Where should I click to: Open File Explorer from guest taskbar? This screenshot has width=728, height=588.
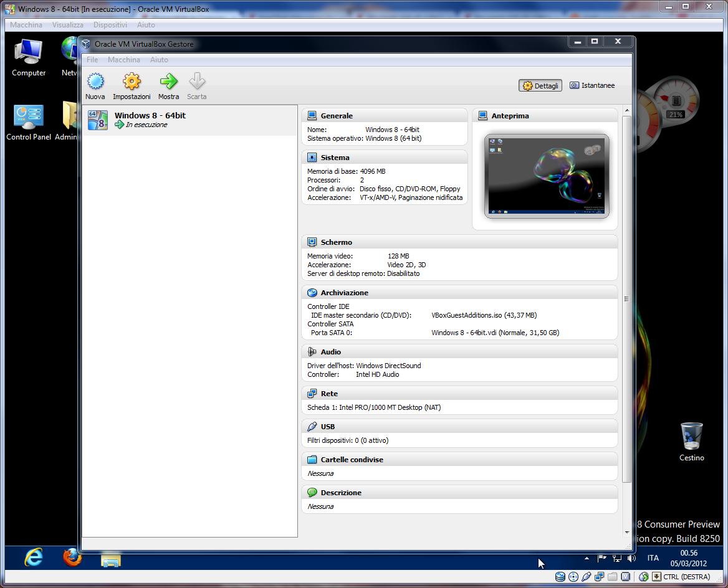tap(110, 561)
